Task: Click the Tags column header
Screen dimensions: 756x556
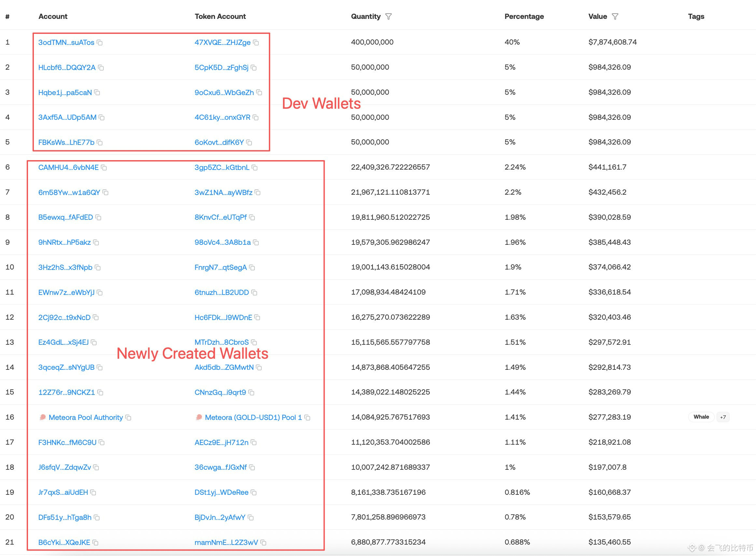Action: (696, 17)
